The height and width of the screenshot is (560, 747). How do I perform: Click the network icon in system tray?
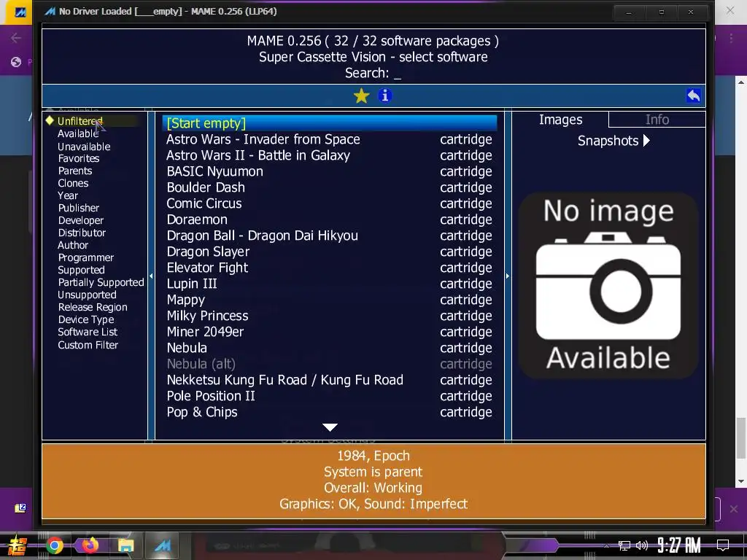pos(624,545)
